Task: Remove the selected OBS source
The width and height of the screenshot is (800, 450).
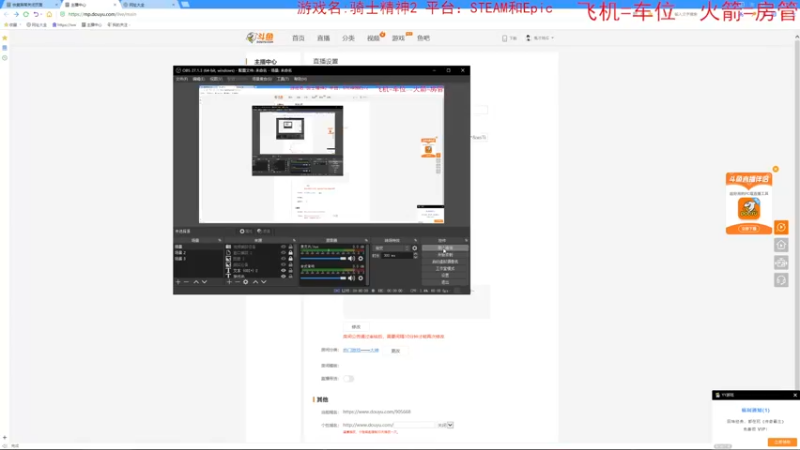Action: coord(237,282)
